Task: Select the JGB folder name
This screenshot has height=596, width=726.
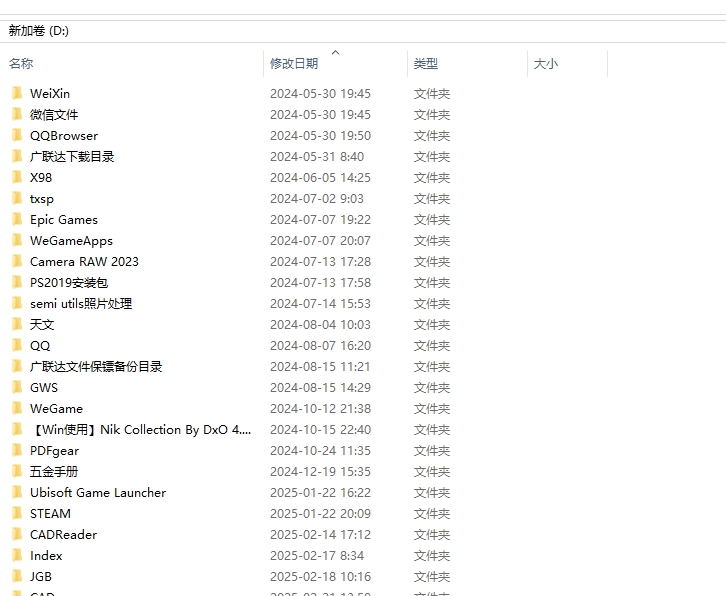Action: pyautogui.click(x=41, y=577)
